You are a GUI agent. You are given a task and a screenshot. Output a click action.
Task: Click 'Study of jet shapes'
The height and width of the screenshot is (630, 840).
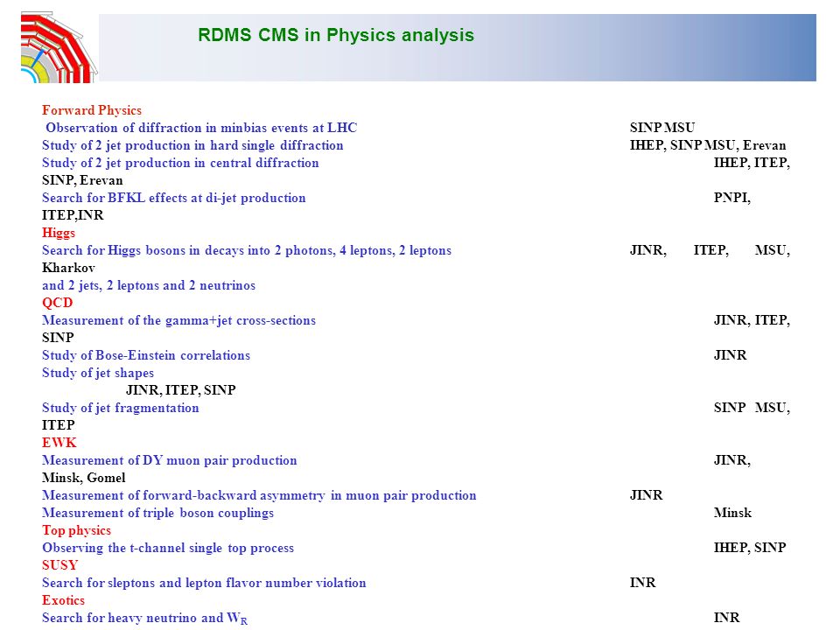(x=98, y=373)
